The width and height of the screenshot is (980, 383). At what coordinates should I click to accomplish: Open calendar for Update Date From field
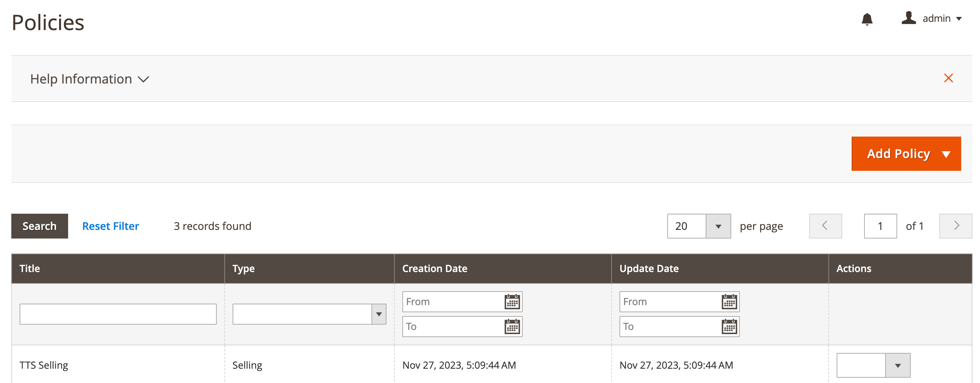tap(729, 302)
